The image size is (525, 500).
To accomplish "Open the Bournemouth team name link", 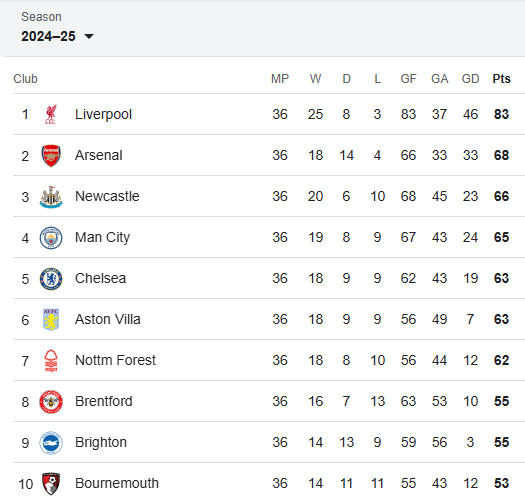I will [x=117, y=483].
